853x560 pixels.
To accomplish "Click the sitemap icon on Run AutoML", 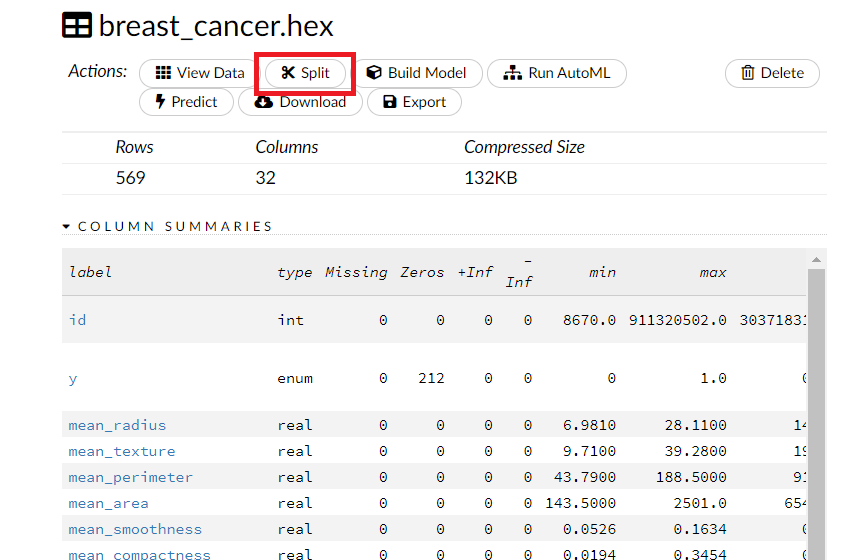I will (x=512, y=73).
